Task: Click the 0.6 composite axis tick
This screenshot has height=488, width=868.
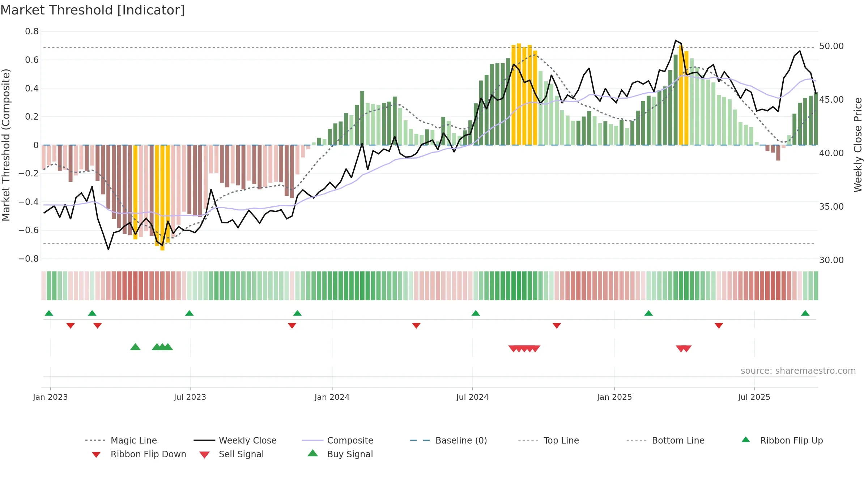Action: point(32,60)
